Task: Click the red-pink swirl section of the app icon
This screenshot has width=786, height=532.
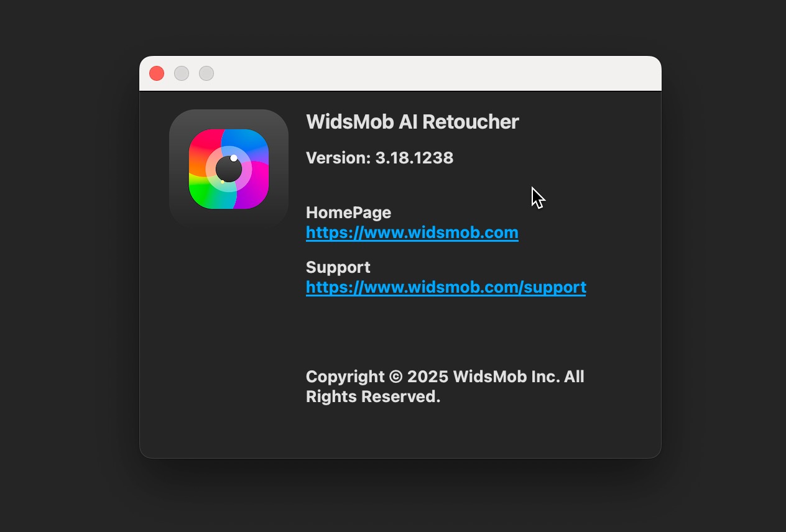Action: (x=204, y=149)
